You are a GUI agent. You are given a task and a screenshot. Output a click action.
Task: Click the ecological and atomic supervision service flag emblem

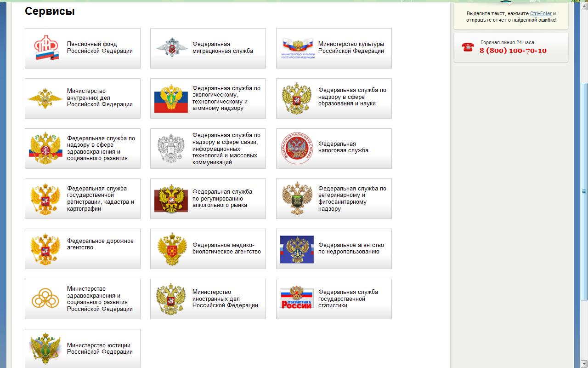tap(171, 98)
